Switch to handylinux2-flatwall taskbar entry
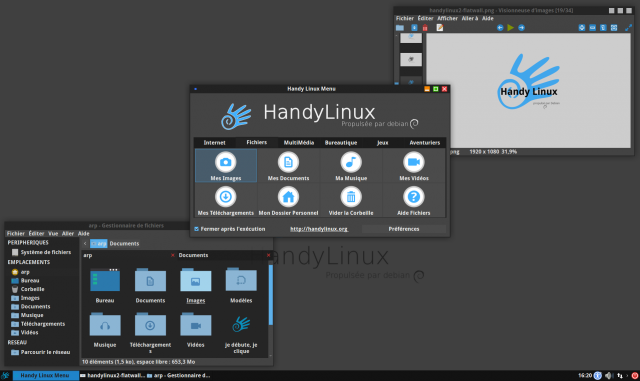This screenshot has height=381, width=640. click(x=112, y=376)
